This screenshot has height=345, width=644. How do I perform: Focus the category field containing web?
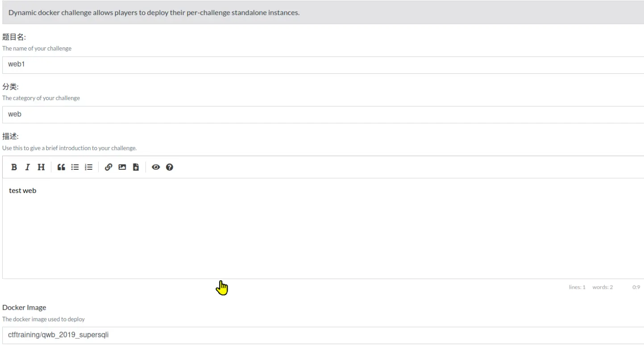tap(322, 114)
